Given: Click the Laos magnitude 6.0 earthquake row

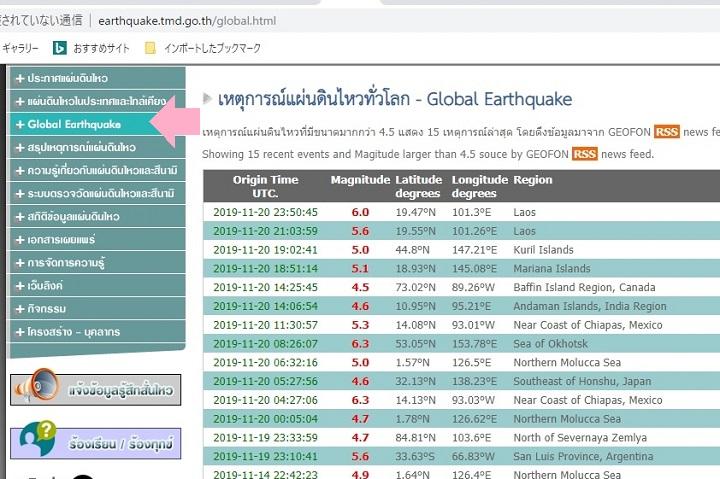Looking at the screenshot, I should tap(460, 212).
